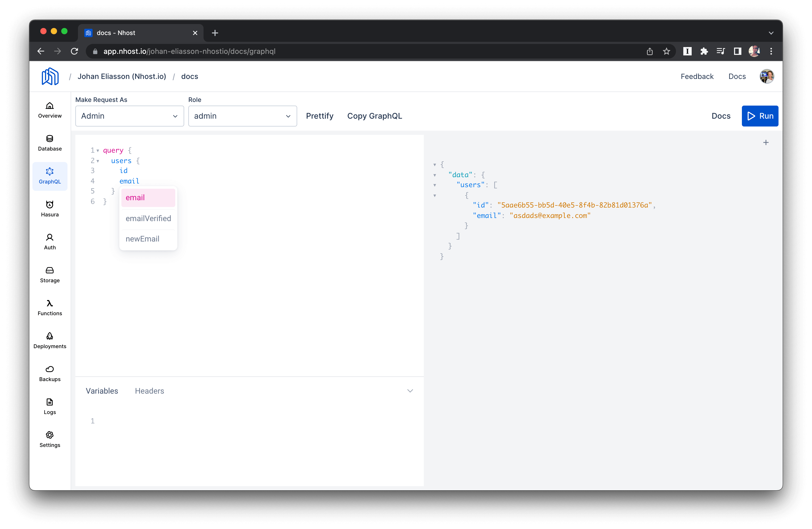Screen dimensions: 812x529
Task: Open the Storage sidebar item
Action: [x=50, y=275]
